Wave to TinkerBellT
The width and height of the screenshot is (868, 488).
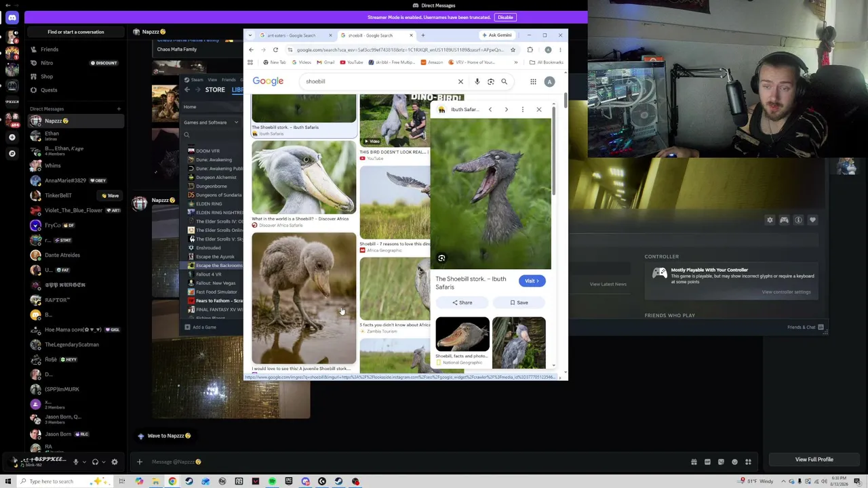(110, 196)
